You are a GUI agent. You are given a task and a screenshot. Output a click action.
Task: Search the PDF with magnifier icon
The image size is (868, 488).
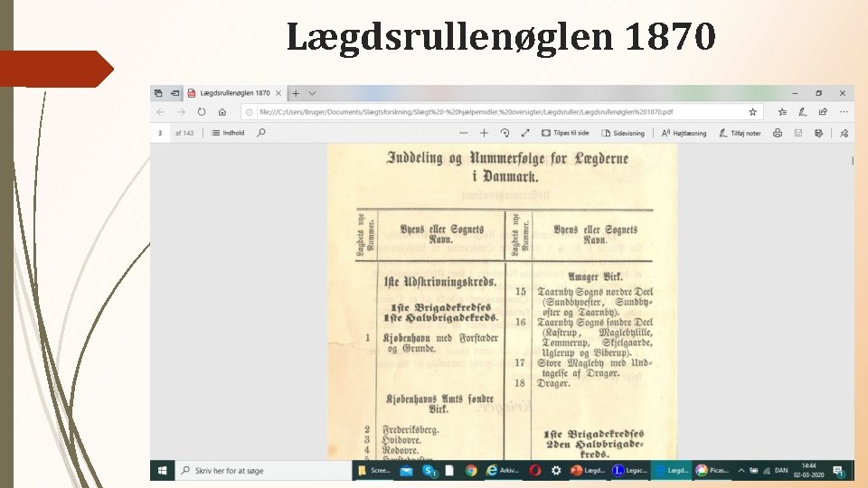pyautogui.click(x=261, y=133)
